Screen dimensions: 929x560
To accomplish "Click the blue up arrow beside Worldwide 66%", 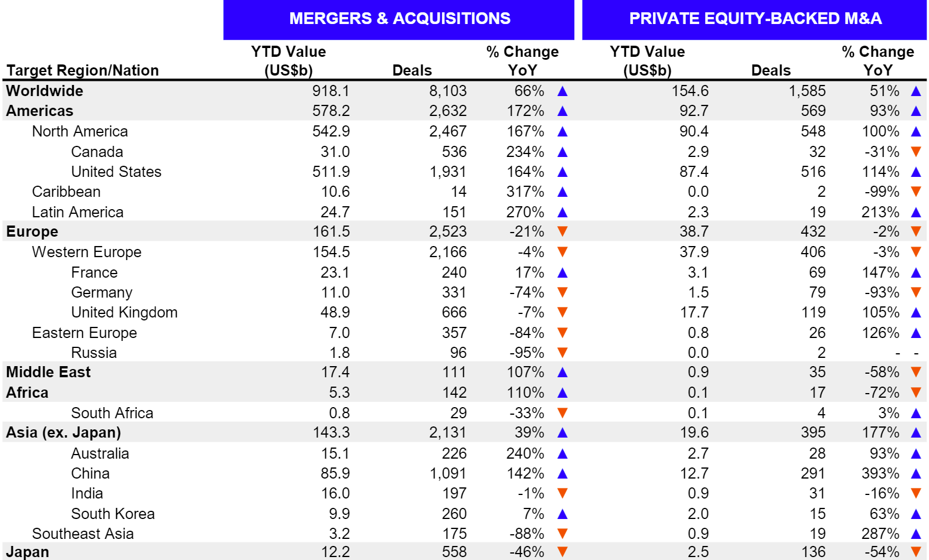I will click(563, 91).
